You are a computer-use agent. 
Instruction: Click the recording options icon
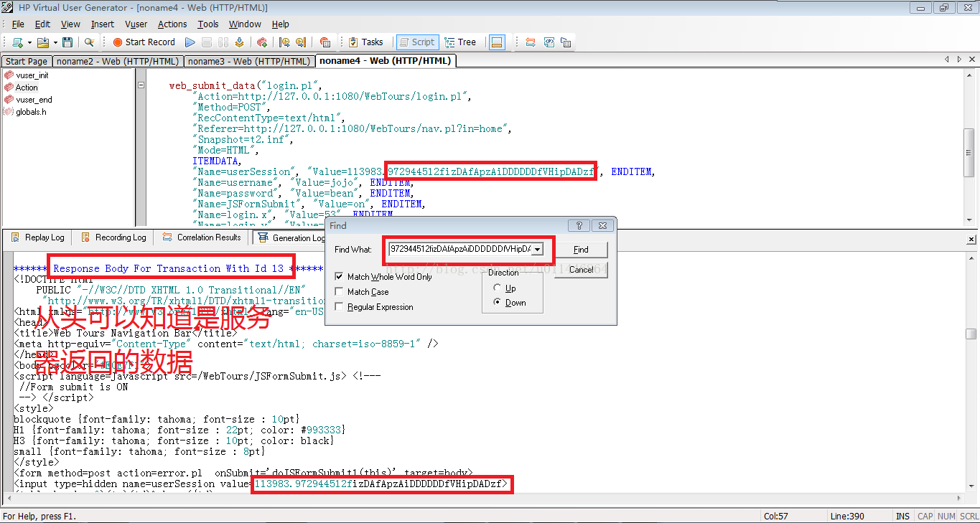pos(262,42)
